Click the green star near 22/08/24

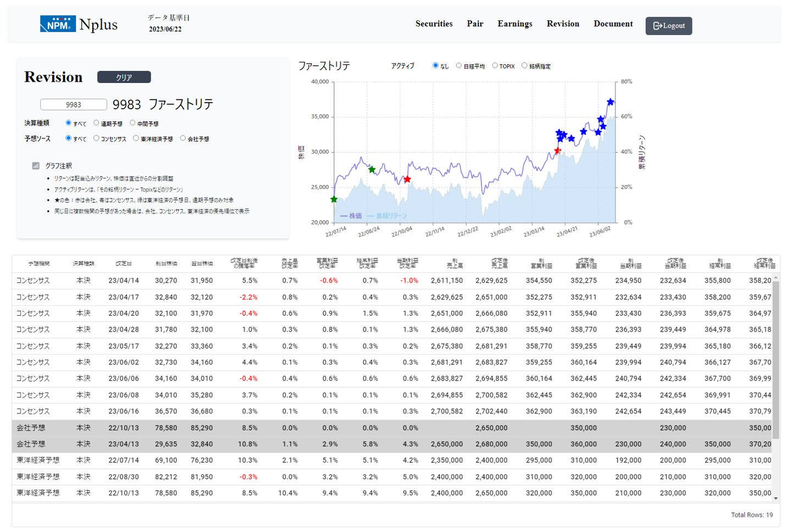pyautogui.click(x=372, y=170)
